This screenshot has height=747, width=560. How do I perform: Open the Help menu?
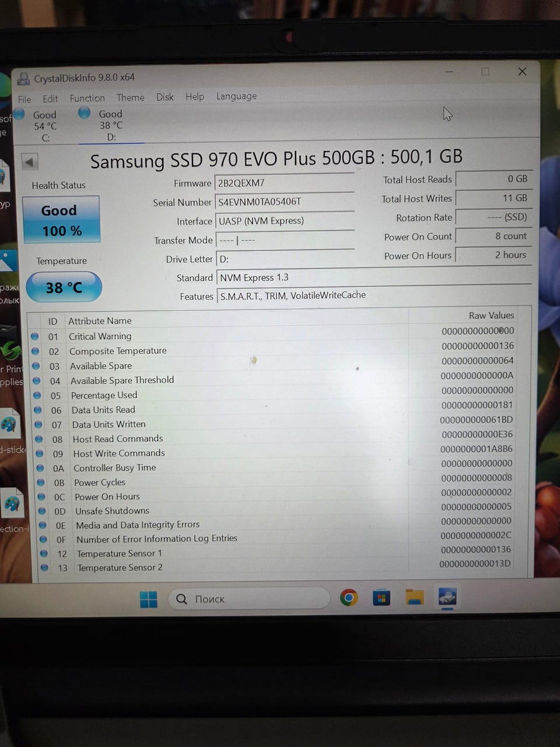[x=195, y=96]
